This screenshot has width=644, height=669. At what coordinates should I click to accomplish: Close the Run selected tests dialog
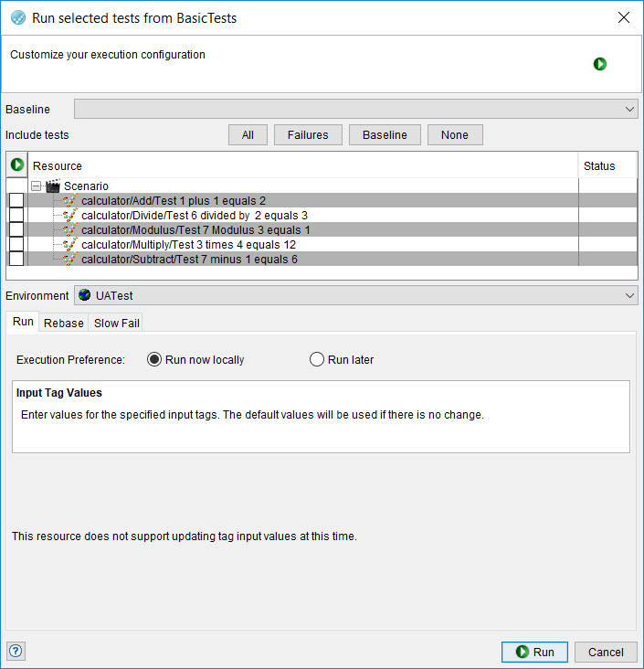pos(624,17)
